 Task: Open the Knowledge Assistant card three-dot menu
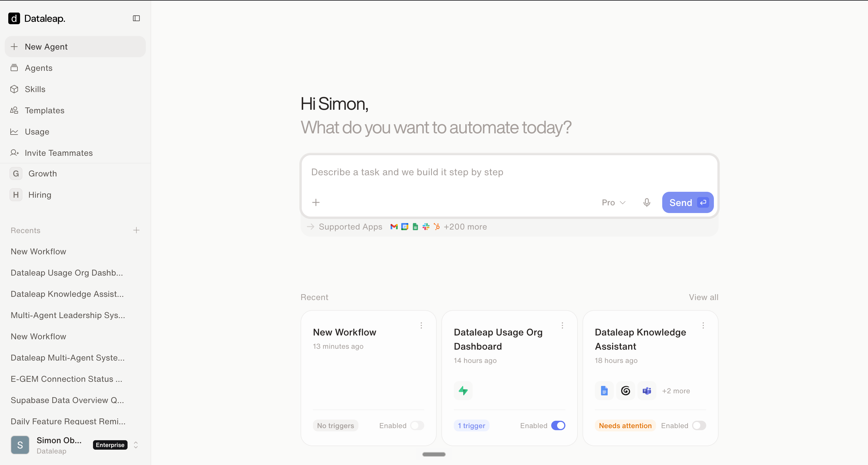(x=703, y=325)
